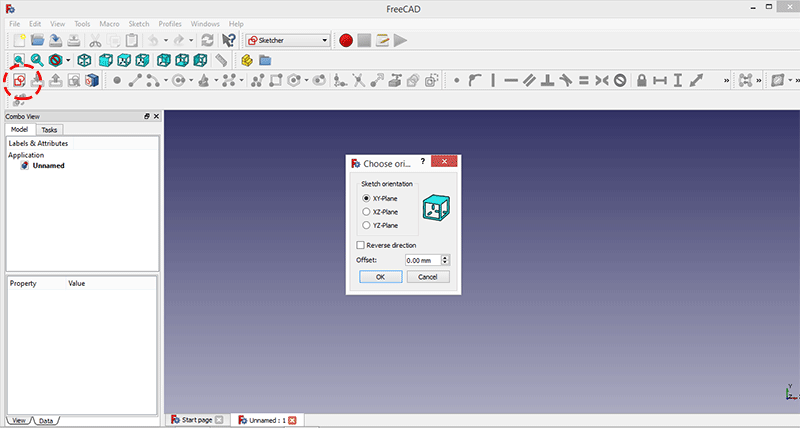
Task: Save the document with the Save icon
Action: pos(56,40)
